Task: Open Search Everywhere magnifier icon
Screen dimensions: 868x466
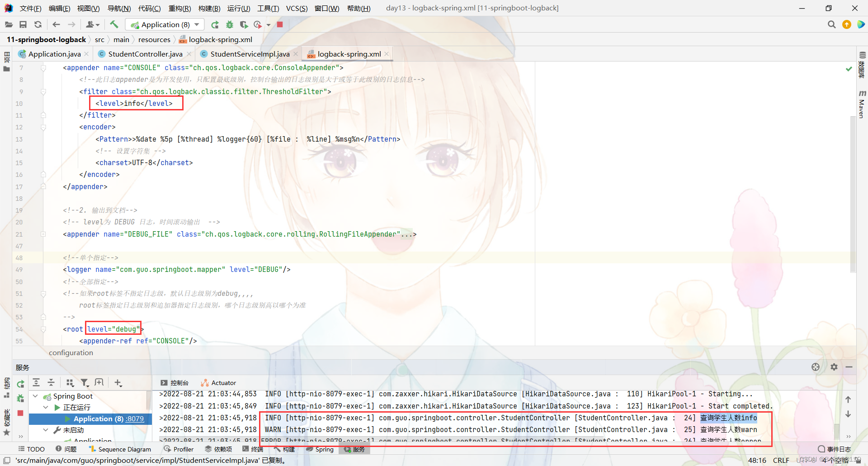Action: (831, 24)
